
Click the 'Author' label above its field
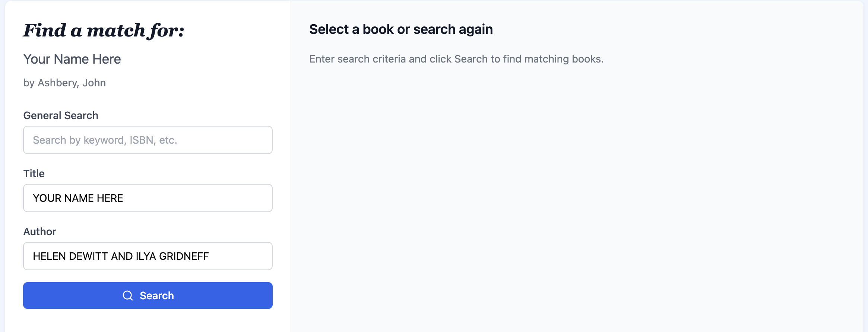point(39,232)
